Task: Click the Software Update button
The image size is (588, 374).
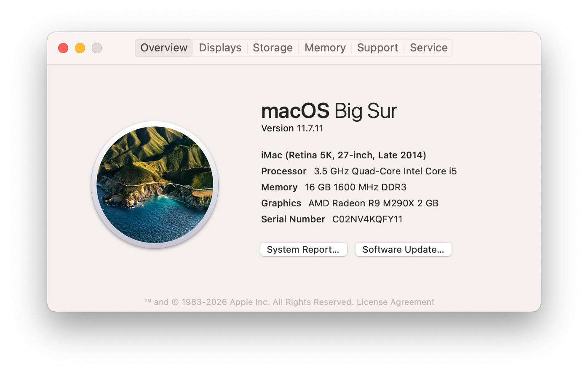Action: click(x=403, y=249)
